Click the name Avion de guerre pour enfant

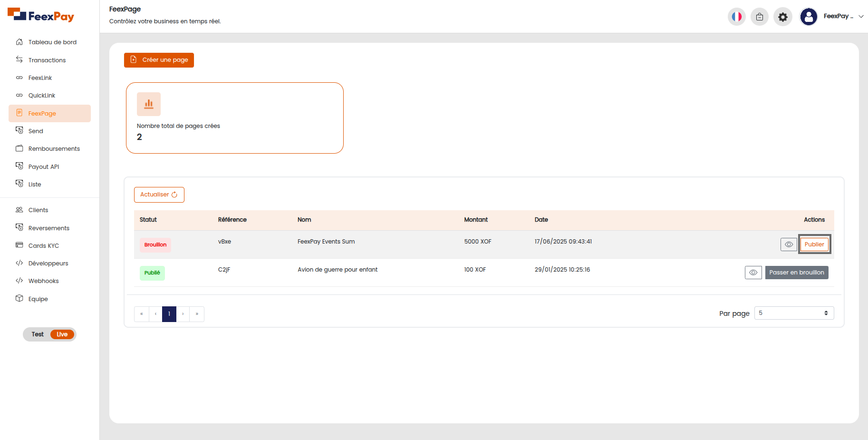(338, 270)
